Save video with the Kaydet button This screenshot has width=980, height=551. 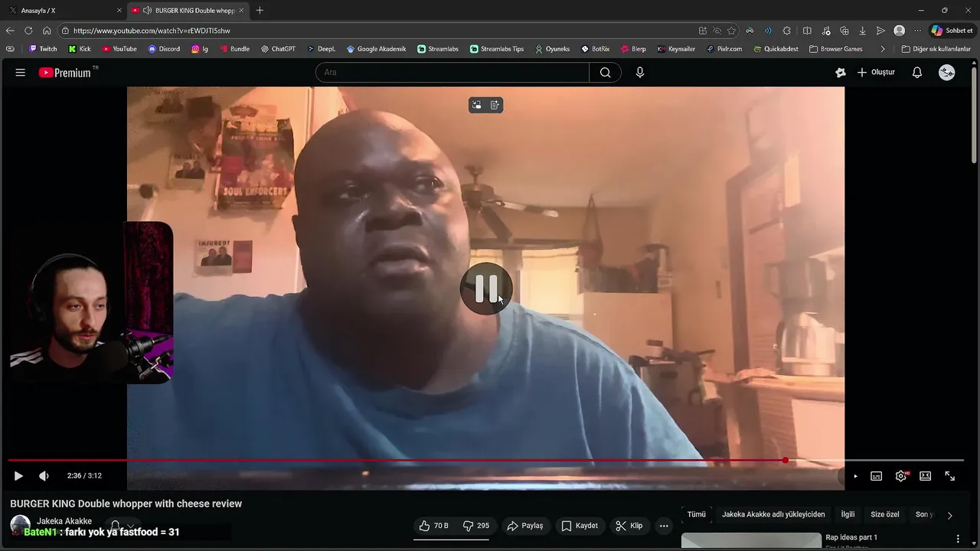click(580, 526)
